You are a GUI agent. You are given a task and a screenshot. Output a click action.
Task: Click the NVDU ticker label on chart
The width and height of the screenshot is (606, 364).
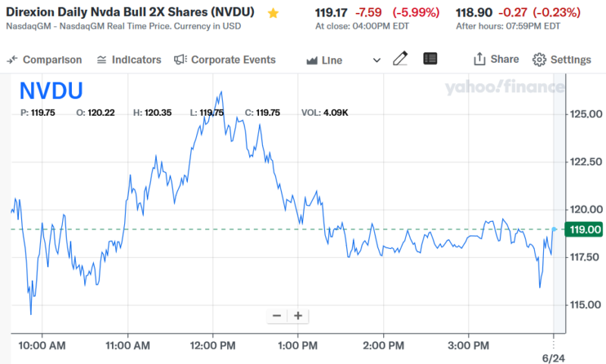point(52,91)
